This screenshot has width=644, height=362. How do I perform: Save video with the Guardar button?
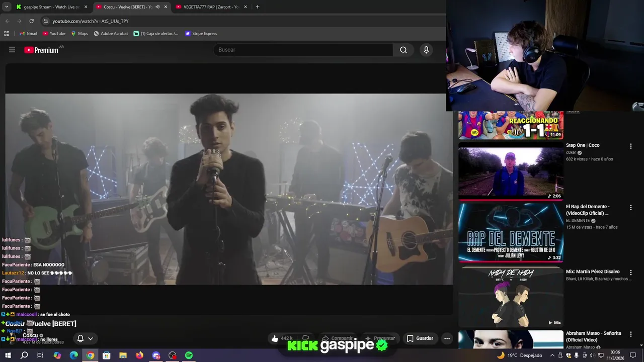(x=420, y=338)
